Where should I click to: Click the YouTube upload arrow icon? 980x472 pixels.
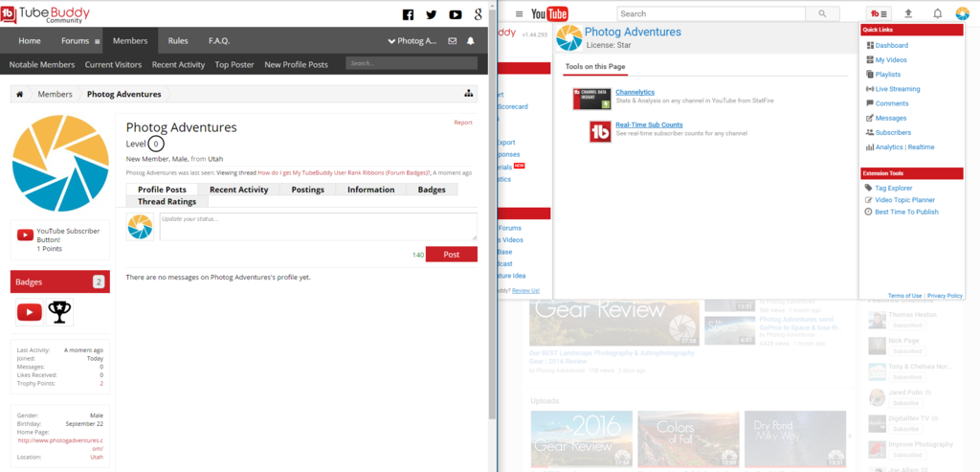click(x=909, y=13)
